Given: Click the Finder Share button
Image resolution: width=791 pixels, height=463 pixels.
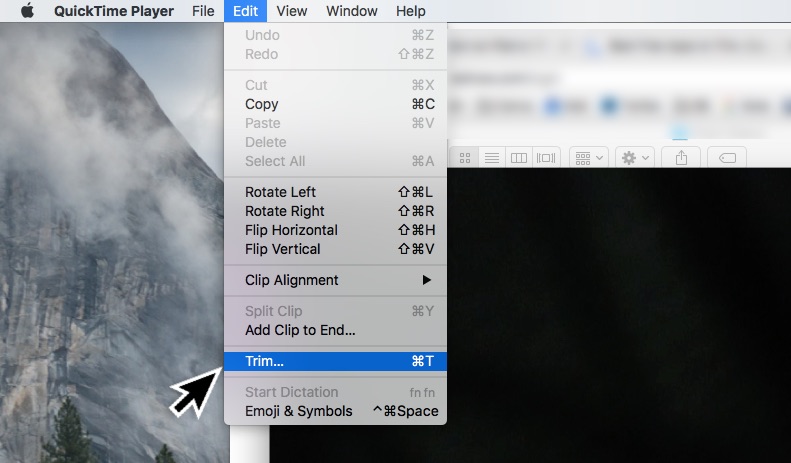Looking at the screenshot, I should click(681, 158).
